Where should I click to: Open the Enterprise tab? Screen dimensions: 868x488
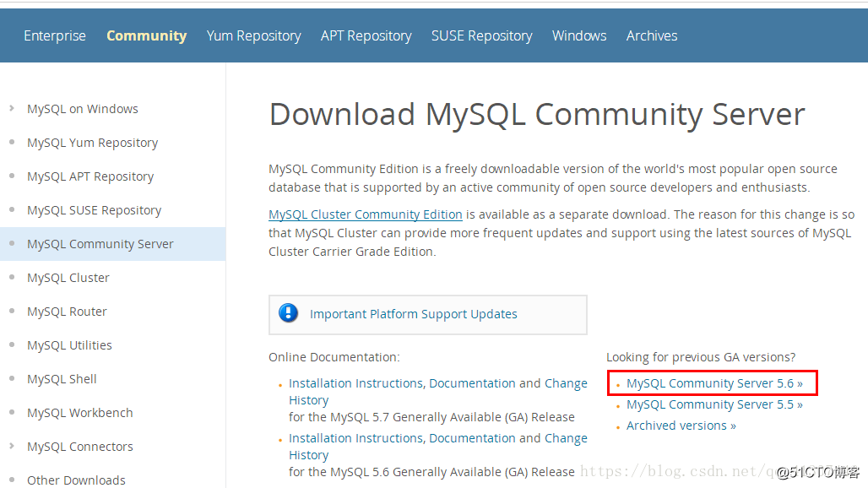(x=55, y=36)
